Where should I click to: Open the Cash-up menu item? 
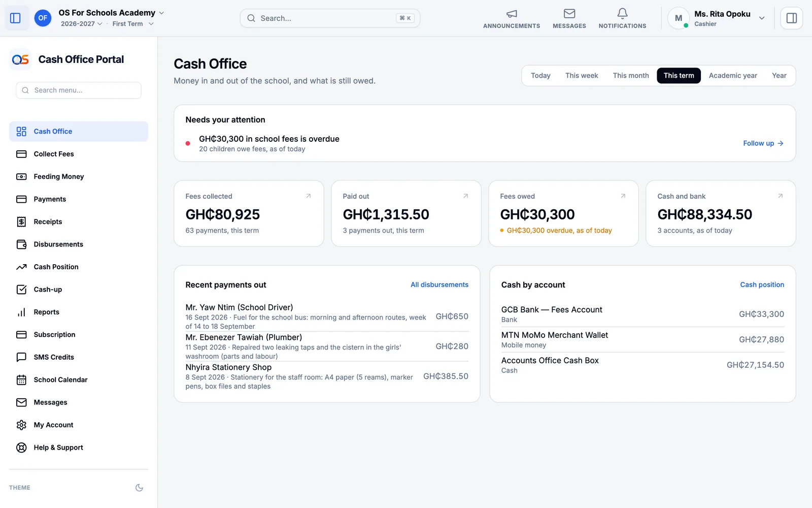click(x=79, y=290)
